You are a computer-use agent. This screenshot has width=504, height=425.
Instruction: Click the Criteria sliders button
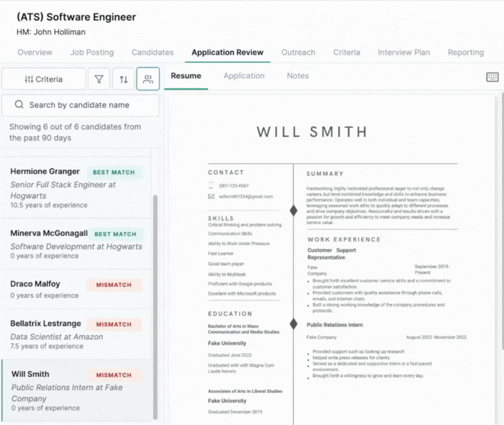[44, 79]
